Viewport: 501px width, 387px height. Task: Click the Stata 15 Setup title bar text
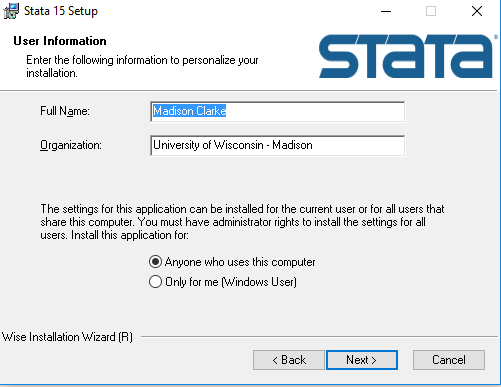pyautogui.click(x=61, y=11)
